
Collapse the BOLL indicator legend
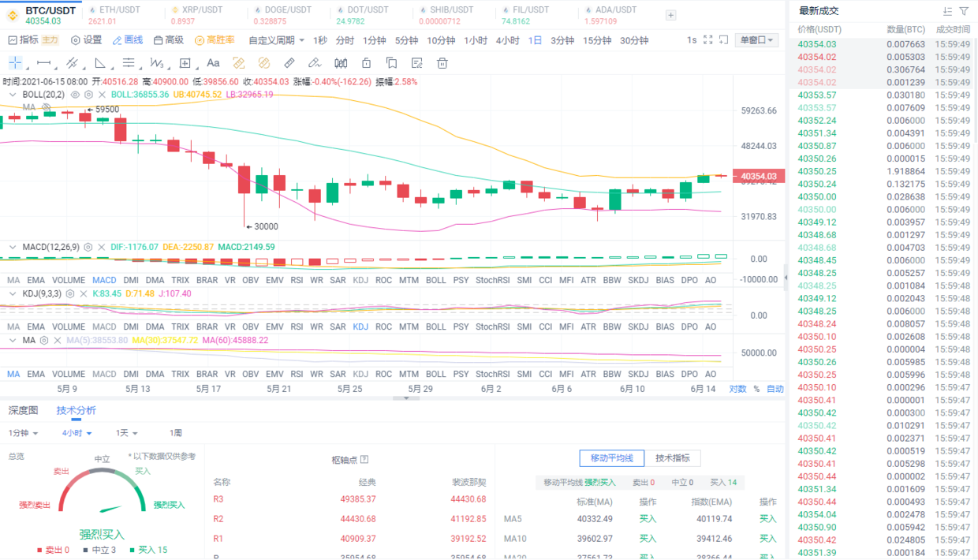[x=13, y=95]
